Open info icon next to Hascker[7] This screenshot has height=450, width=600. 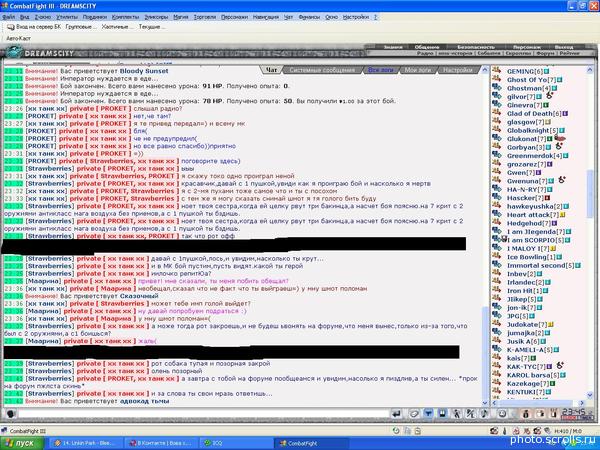tap(548, 198)
